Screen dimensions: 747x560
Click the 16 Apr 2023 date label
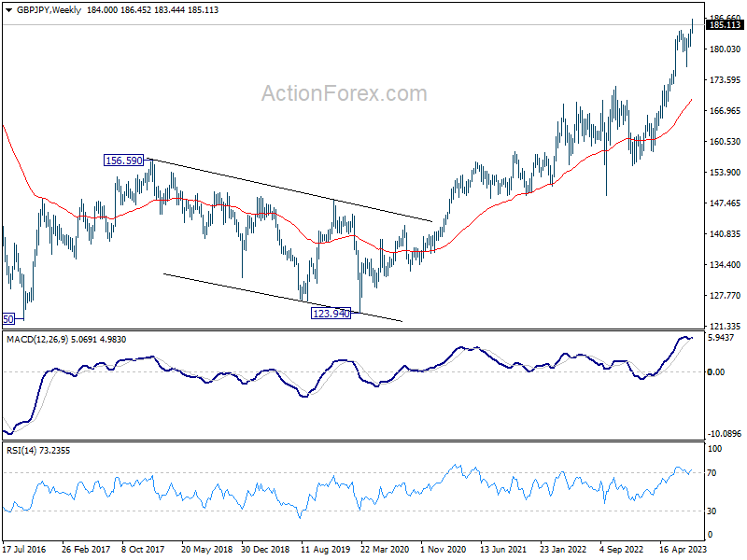pos(684,549)
